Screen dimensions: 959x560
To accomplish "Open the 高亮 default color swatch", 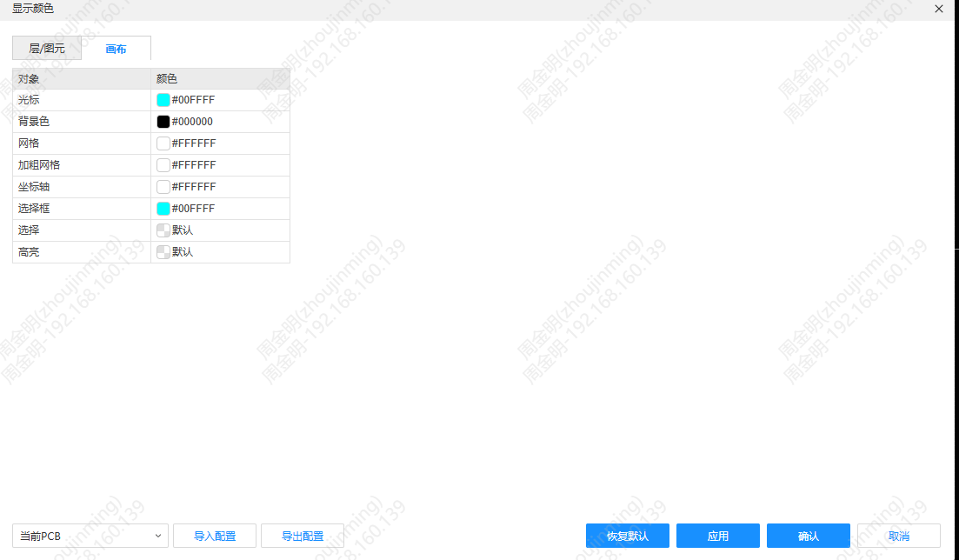I will coord(163,252).
